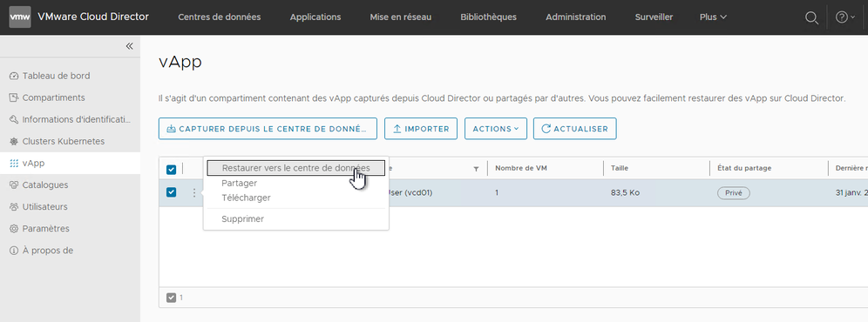This screenshot has width=868, height=322.
Task: Expand the Plus dropdown in top navigation
Action: (713, 17)
